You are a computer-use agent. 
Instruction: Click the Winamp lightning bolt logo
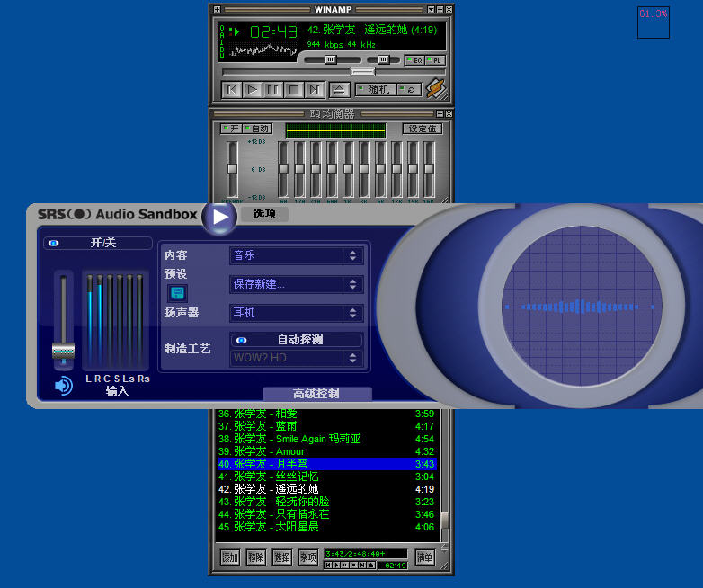click(x=436, y=88)
